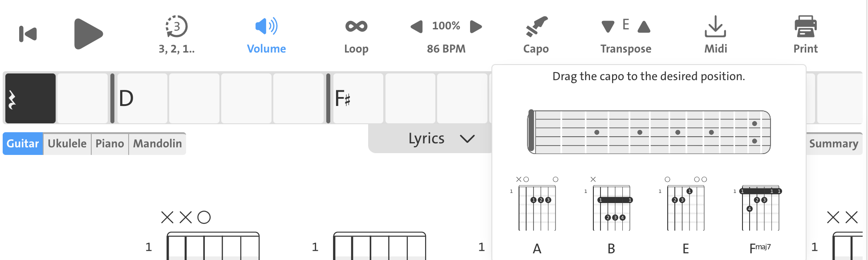Select the D chord cell in timeline

pyautogui.click(x=142, y=98)
